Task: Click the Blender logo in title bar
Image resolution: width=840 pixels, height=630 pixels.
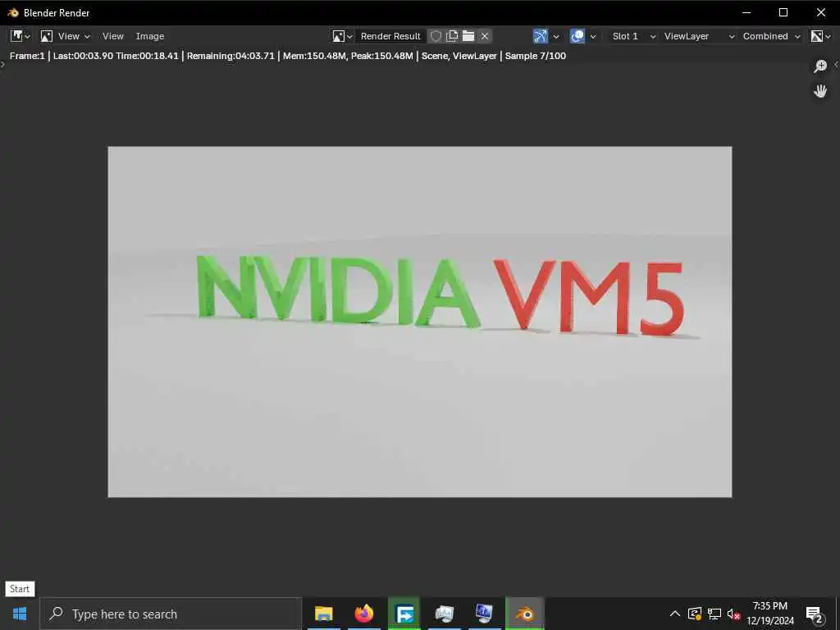Action: coord(13,12)
